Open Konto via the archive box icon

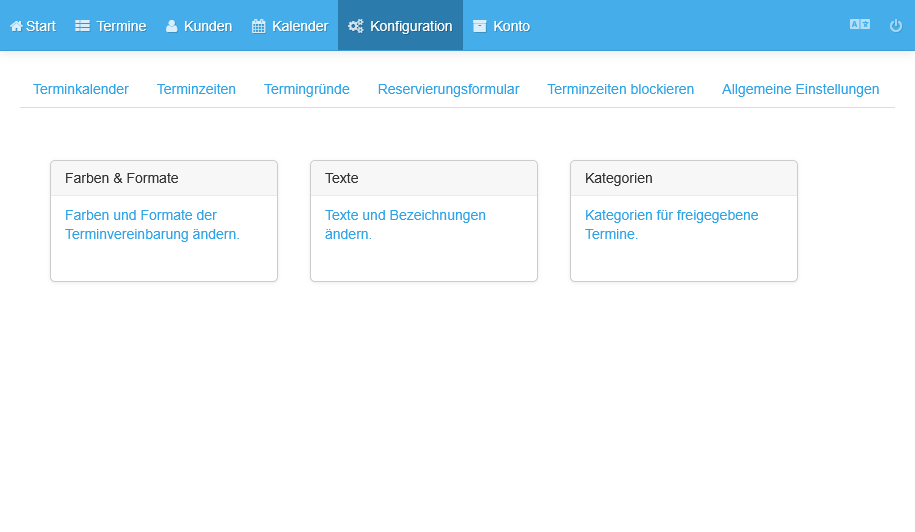coord(480,26)
